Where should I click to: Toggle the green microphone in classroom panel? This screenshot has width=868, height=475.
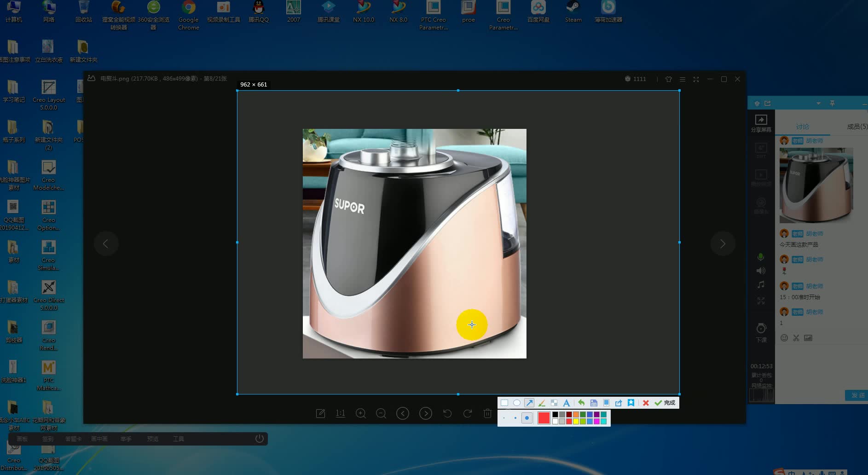click(x=761, y=257)
